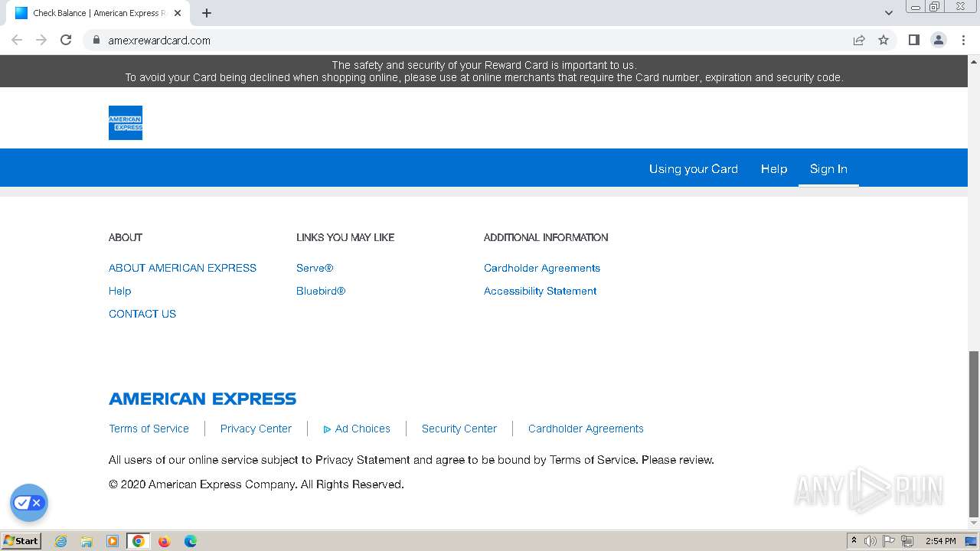Open ABOUT AMERICAN EXPRESS link

pyautogui.click(x=182, y=268)
